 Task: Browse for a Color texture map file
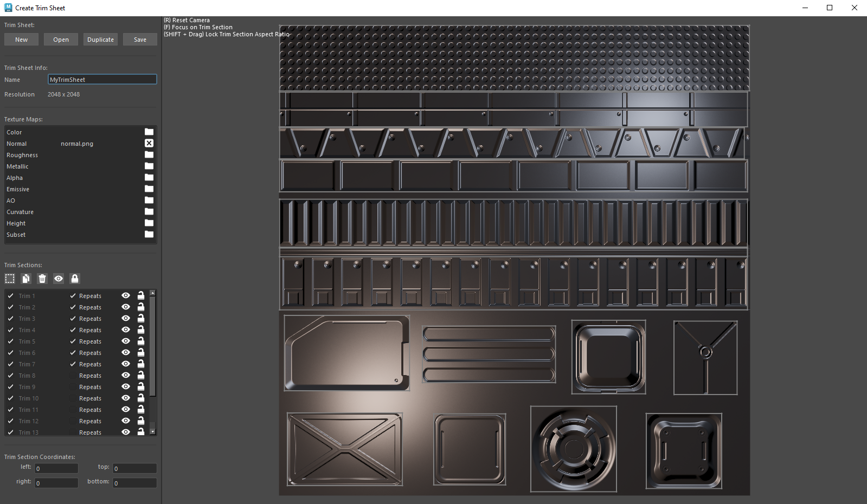click(x=149, y=132)
